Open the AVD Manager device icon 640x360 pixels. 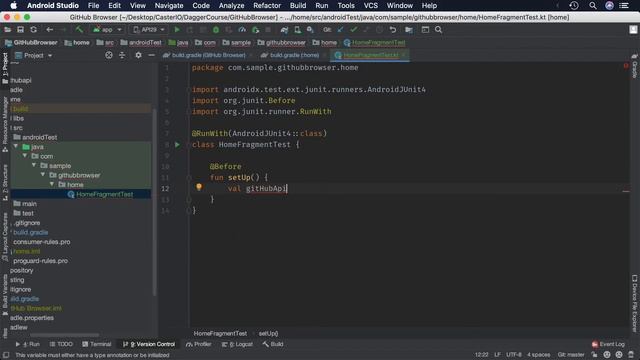pyautogui.click(x=297, y=30)
